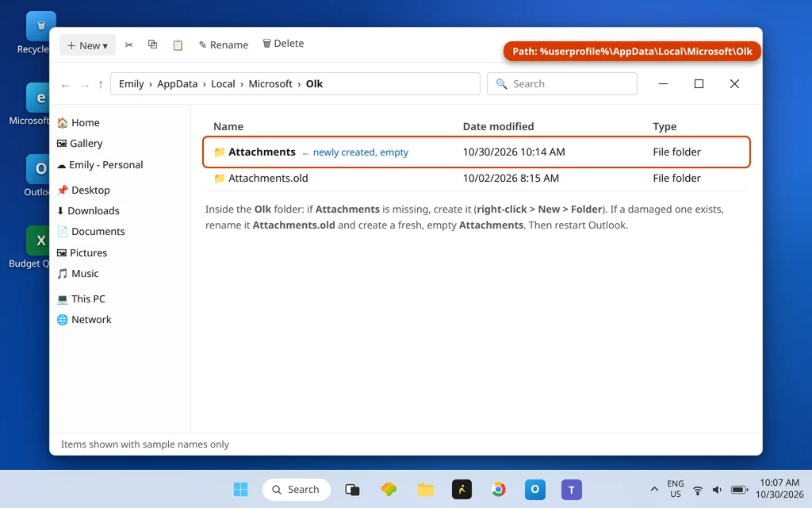Click the Paste clipboard icon

[178, 45]
